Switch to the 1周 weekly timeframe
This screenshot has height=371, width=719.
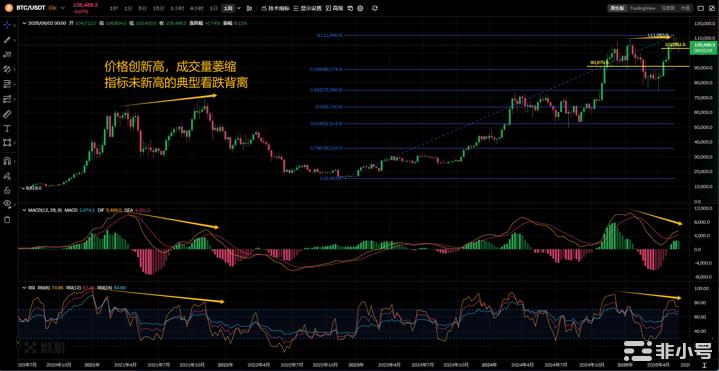pos(227,8)
